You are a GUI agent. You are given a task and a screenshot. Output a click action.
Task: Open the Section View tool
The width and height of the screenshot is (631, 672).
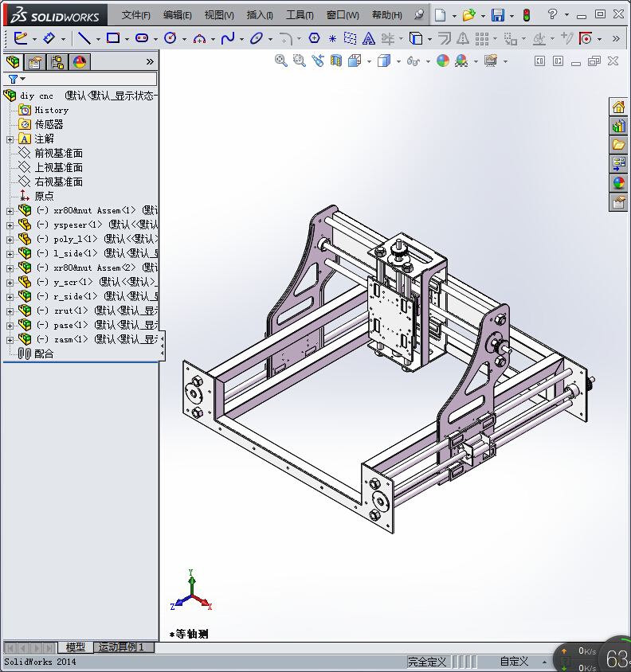336,61
